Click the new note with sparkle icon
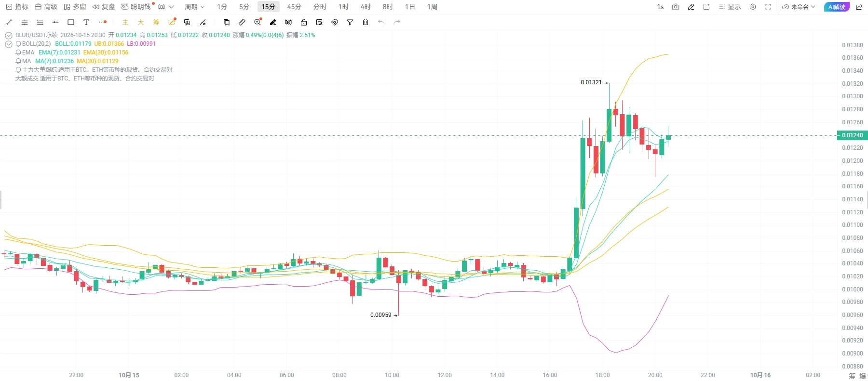 point(706,7)
